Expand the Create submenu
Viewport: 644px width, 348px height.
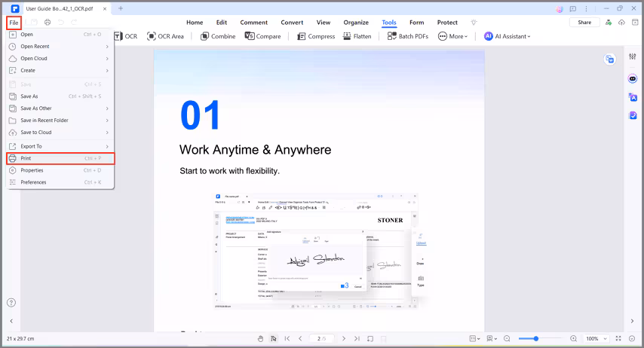tap(60, 70)
